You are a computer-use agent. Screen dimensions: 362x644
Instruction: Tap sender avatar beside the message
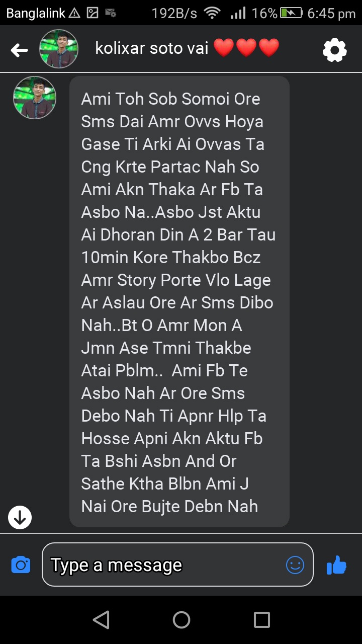point(35,98)
